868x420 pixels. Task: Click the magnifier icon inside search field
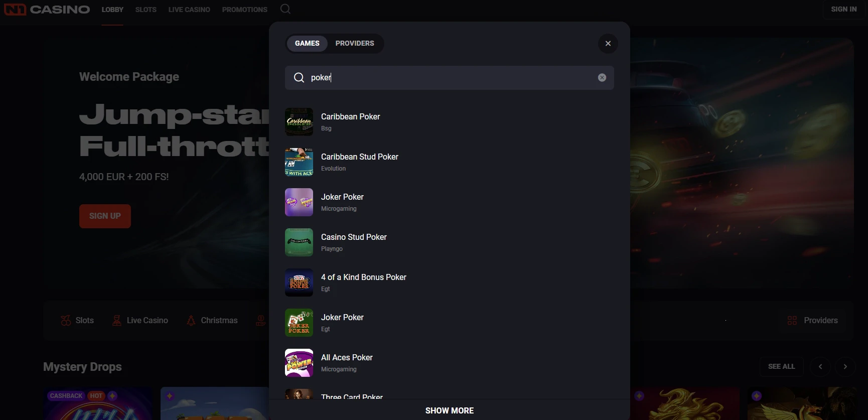299,78
